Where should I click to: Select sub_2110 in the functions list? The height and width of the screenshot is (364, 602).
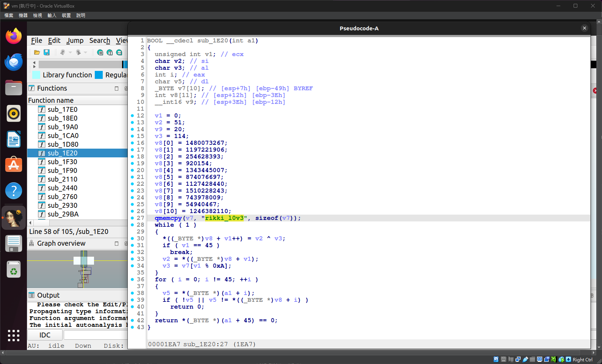[x=63, y=179]
